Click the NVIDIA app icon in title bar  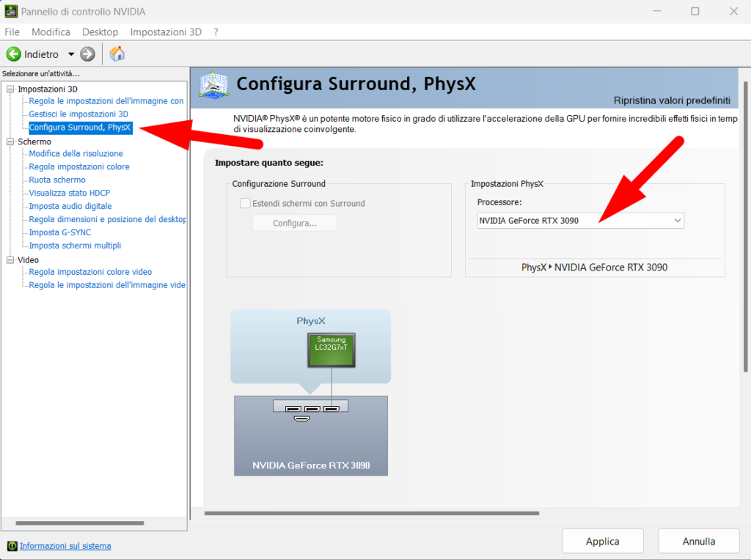[10, 11]
